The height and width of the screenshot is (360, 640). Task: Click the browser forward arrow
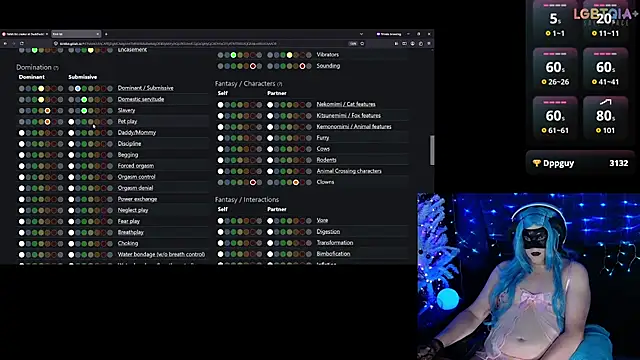pyautogui.click(x=13, y=44)
